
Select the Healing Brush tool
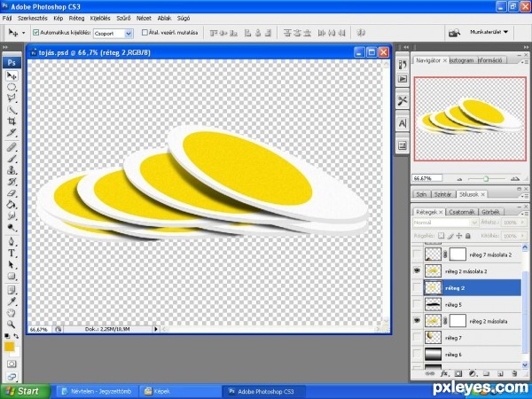pos(12,147)
